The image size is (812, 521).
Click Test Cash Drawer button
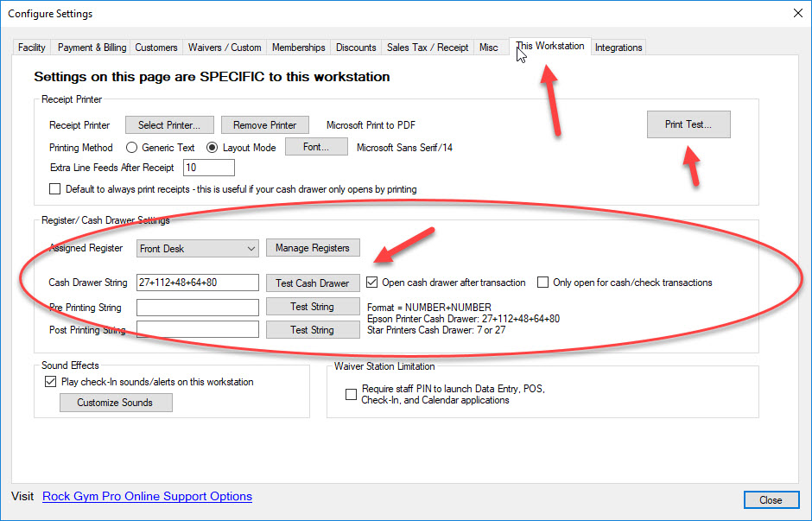pos(312,283)
